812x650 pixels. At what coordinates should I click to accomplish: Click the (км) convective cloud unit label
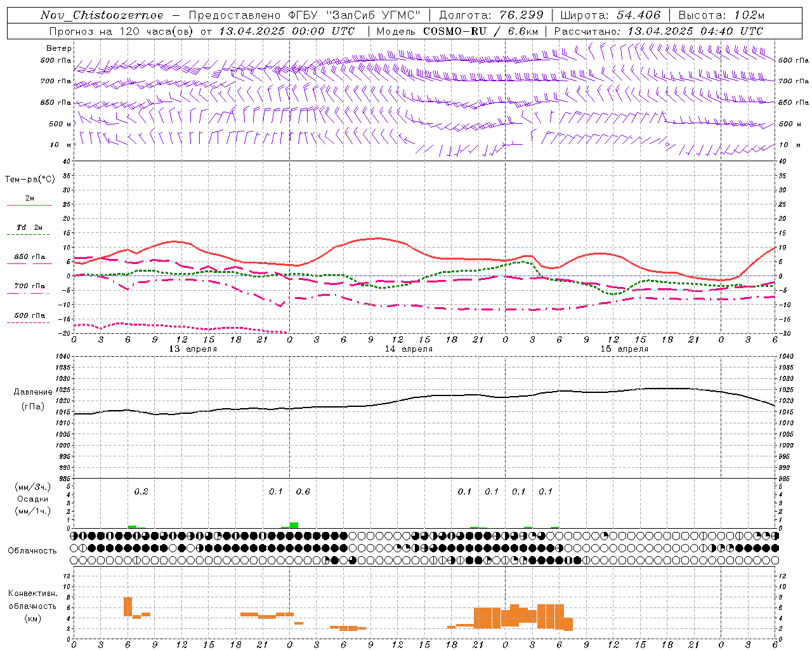click(32, 618)
